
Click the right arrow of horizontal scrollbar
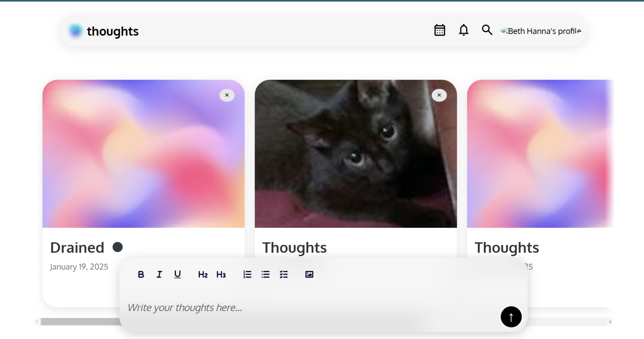[x=610, y=322]
